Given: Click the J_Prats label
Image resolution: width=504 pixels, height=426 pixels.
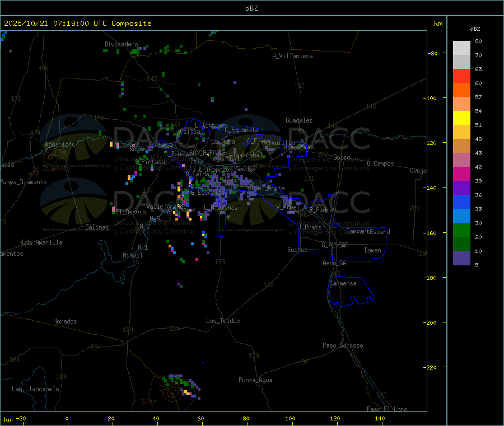Looking at the screenshot, I should coord(310,227).
